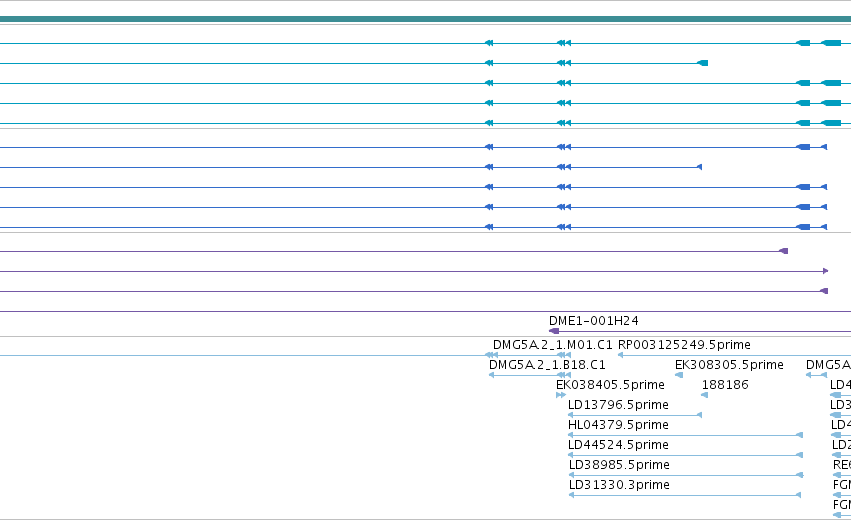Click the DME1-001H24 feature label
The height and width of the screenshot is (520, 851).
point(594,321)
